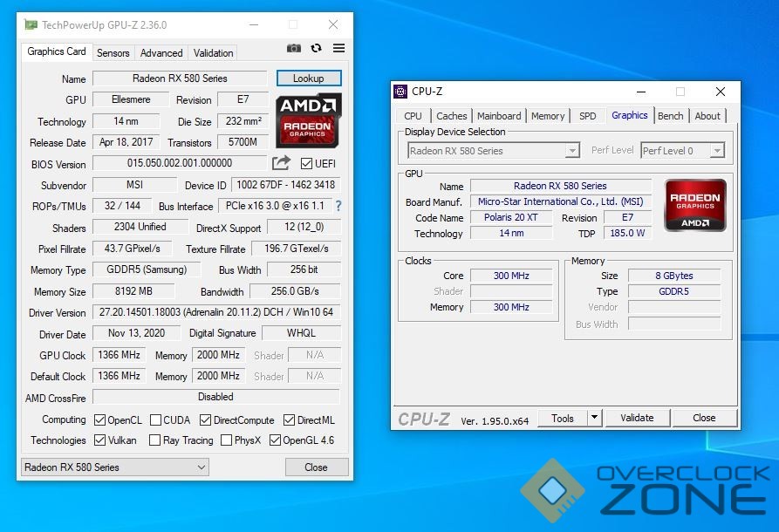Open the GPU-Z hamburger menu
This screenshot has height=532, width=779.
click(338, 49)
